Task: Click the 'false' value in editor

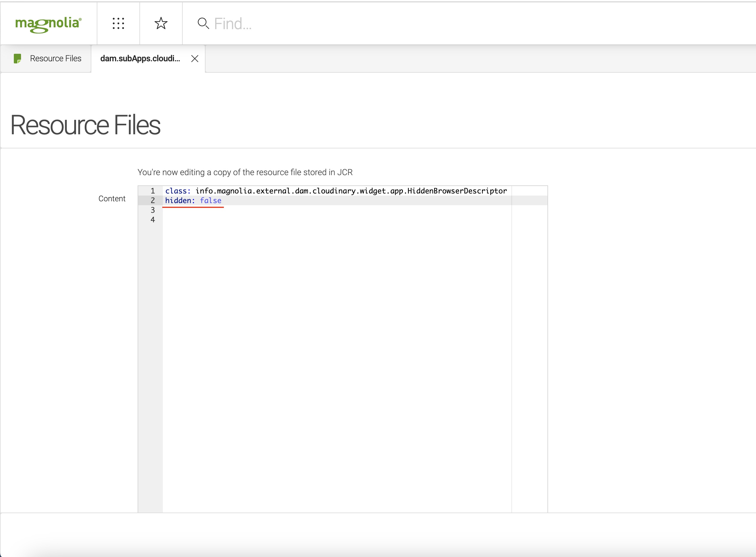Action: pos(211,201)
